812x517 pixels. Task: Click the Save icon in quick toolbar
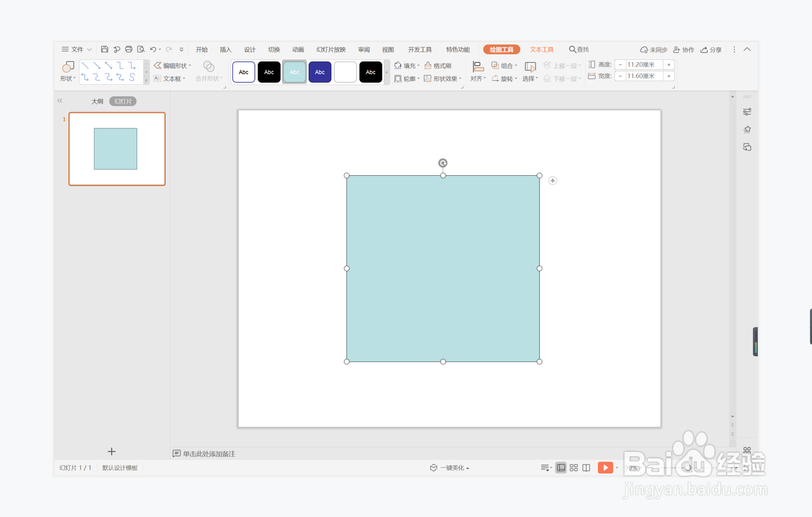coord(104,49)
